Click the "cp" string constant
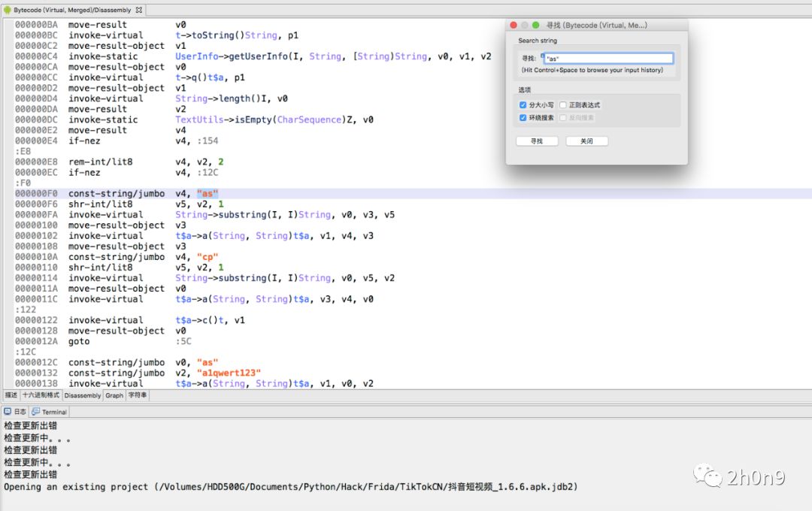The image size is (812, 511). click(208, 257)
